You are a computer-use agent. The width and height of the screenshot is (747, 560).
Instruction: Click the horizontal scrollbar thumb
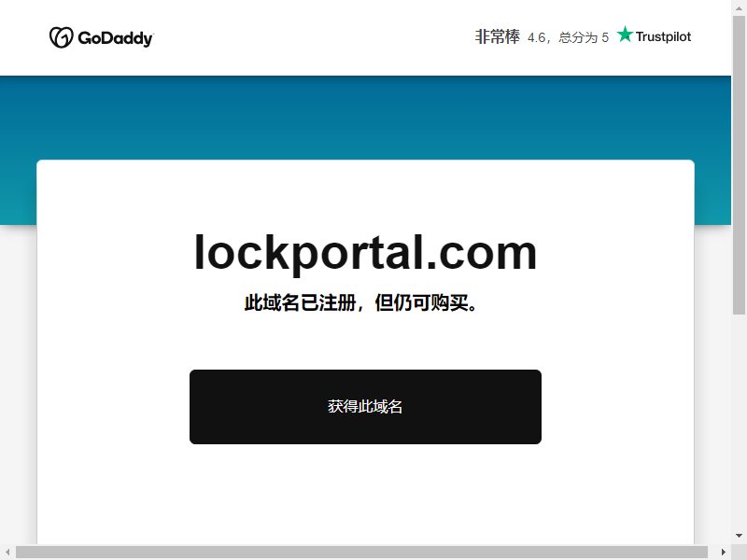tap(361, 553)
